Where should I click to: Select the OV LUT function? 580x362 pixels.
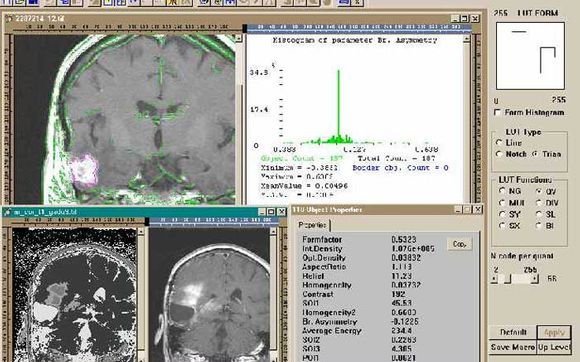coord(539,191)
